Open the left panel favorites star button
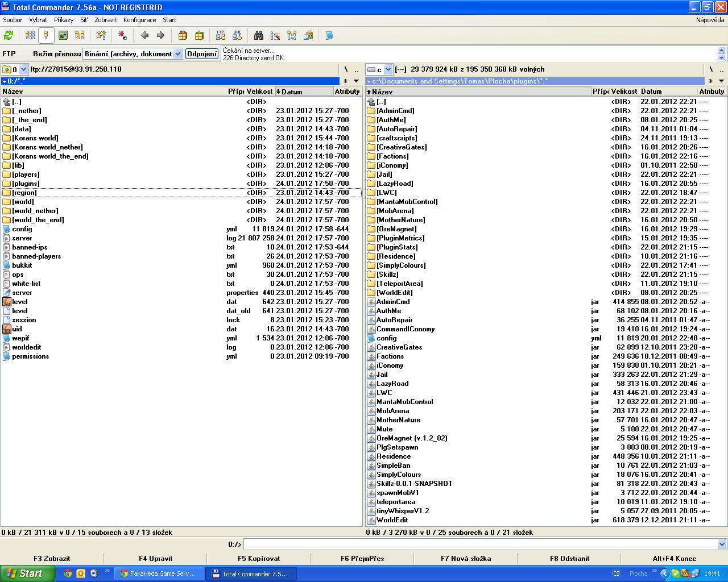Screen dimensions: 728x582 click(x=345, y=81)
